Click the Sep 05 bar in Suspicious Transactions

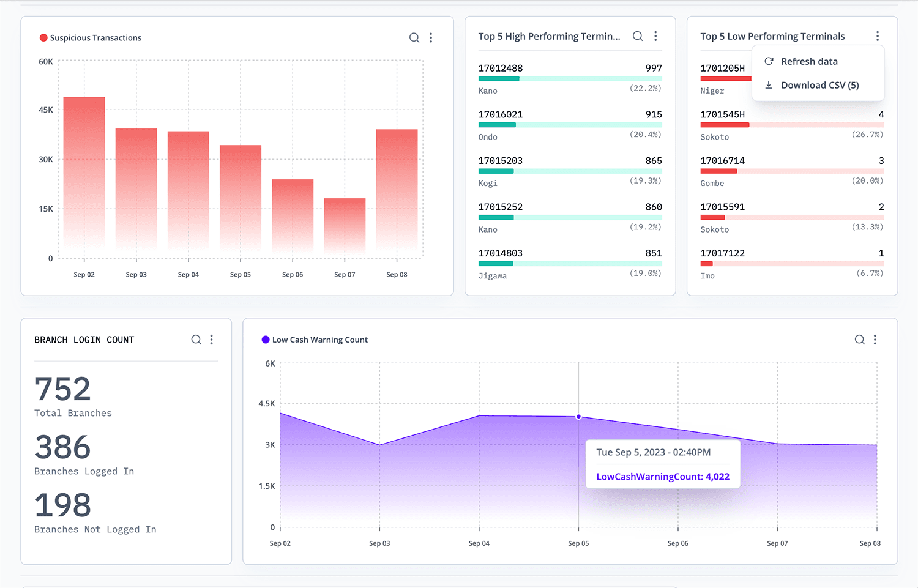click(241, 202)
